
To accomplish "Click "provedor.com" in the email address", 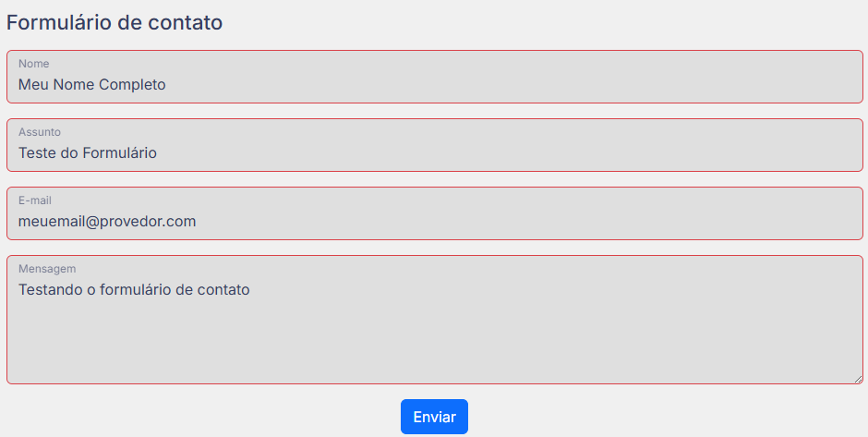I will tap(149, 222).
